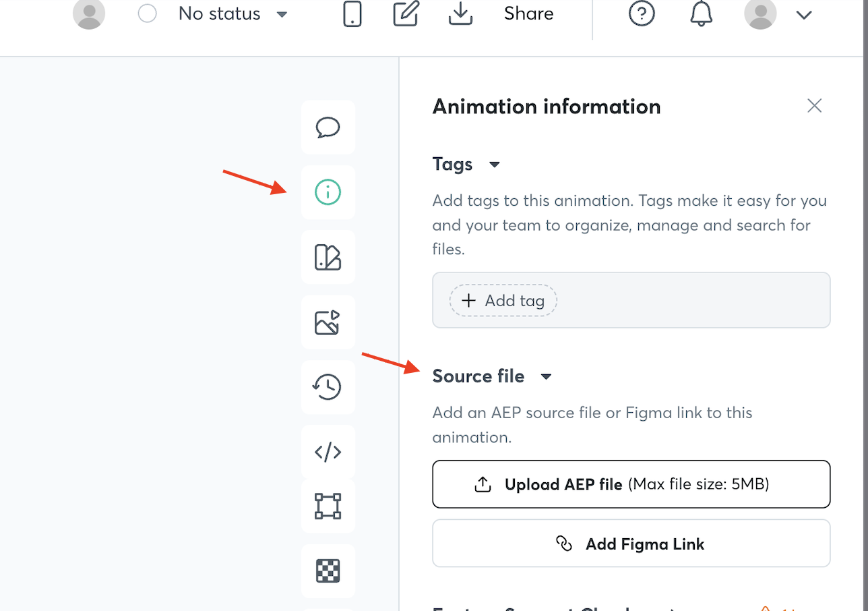This screenshot has height=611, width=868.
Task: Click the edit pencil icon
Action: tap(406, 14)
